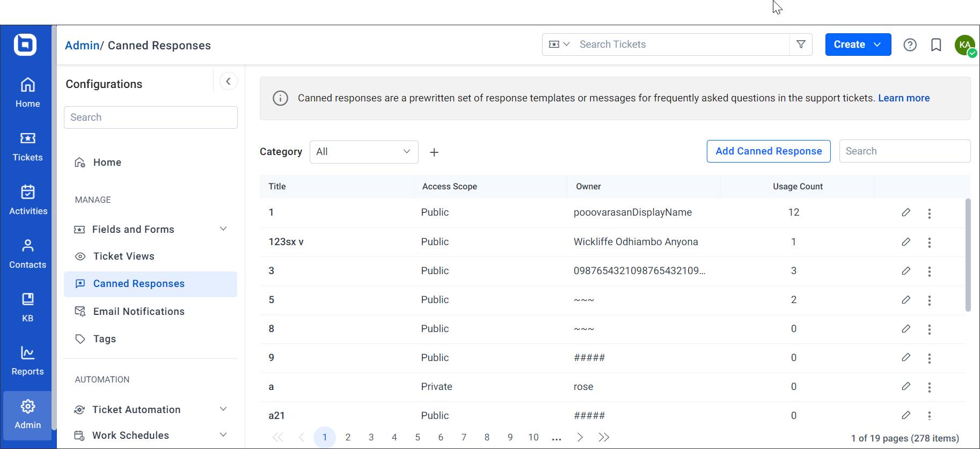This screenshot has width=980, height=449.
Task: Open Home in the left navigation bar
Action: pyautogui.click(x=27, y=93)
